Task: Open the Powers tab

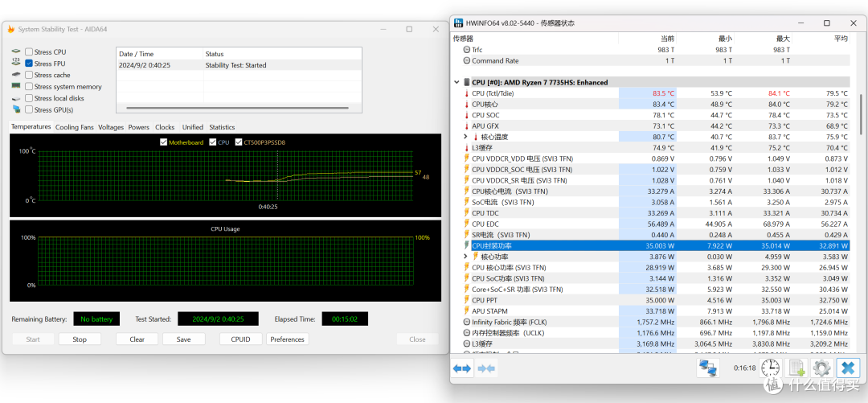Action: [x=139, y=127]
